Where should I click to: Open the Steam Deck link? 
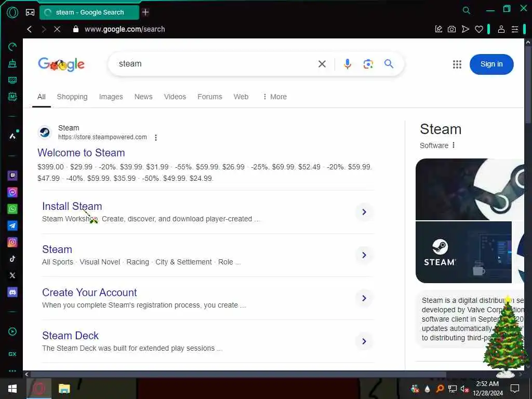pyautogui.click(x=70, y=336)
